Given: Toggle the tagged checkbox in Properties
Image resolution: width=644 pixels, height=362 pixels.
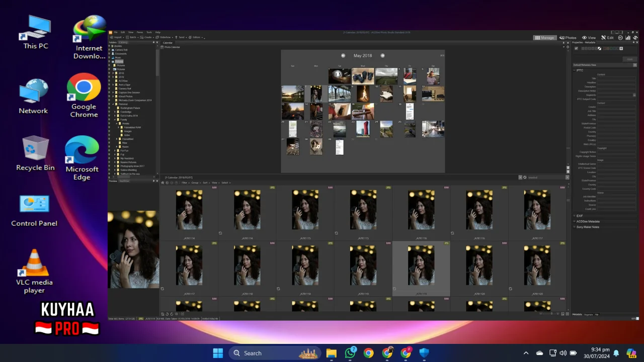Looking at the screenshot, I should point(577,48).
